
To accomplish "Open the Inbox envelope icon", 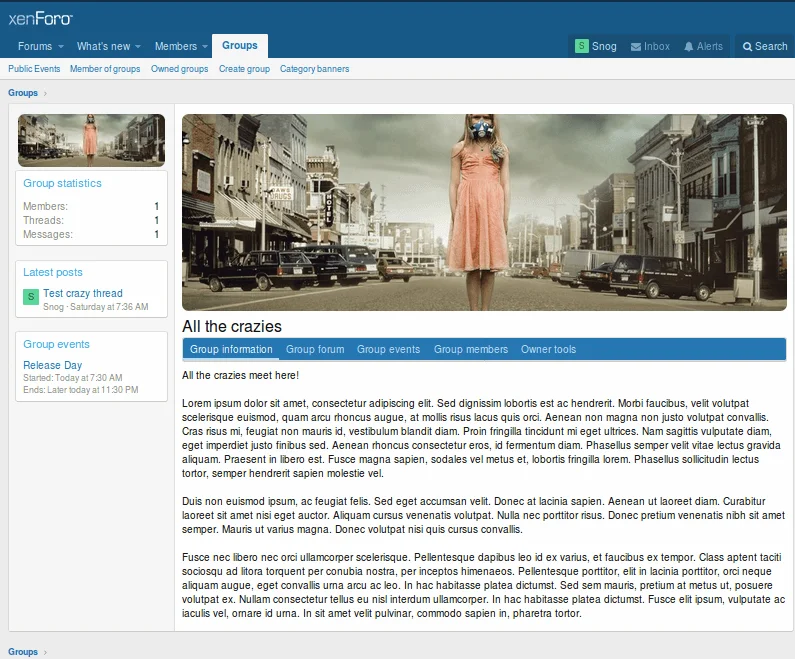I will (x=636, y=46).
